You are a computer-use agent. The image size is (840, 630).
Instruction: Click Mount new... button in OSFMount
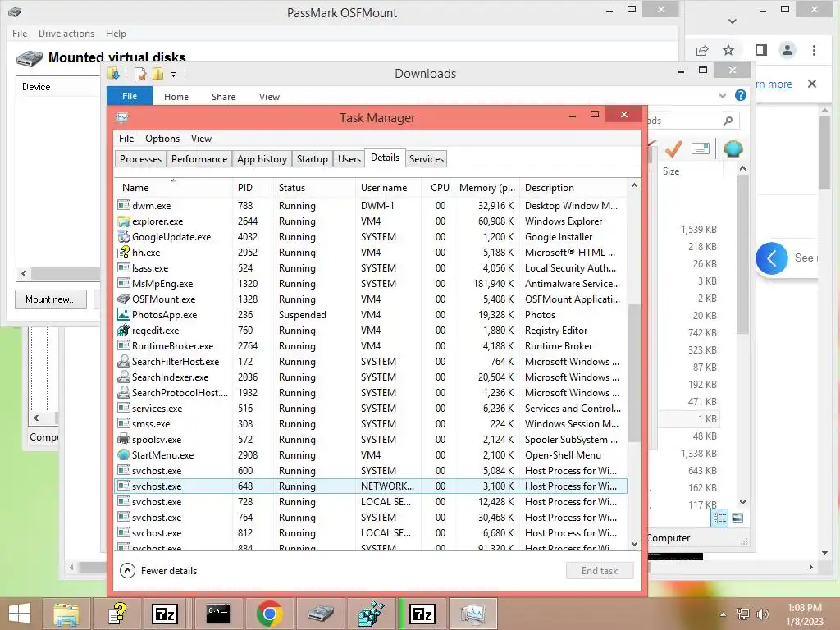click(x=51, y=299)
